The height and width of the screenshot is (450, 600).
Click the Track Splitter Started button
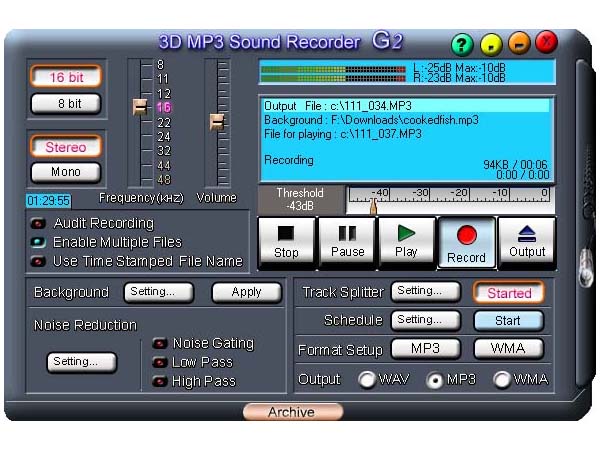[x=509, y=293]
